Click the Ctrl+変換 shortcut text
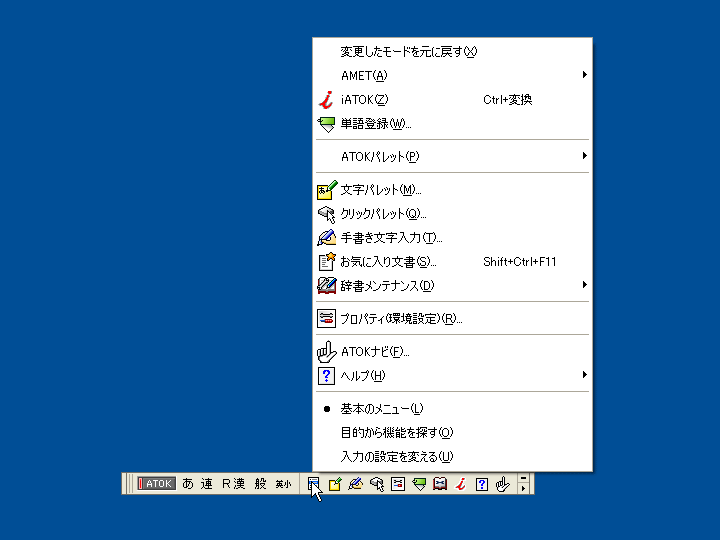 [x=507, y=100]
